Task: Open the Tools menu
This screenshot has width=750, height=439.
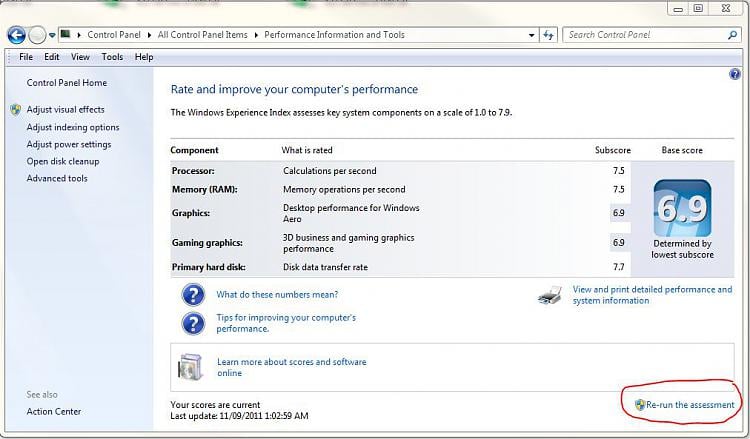Action: click(112, 57)
